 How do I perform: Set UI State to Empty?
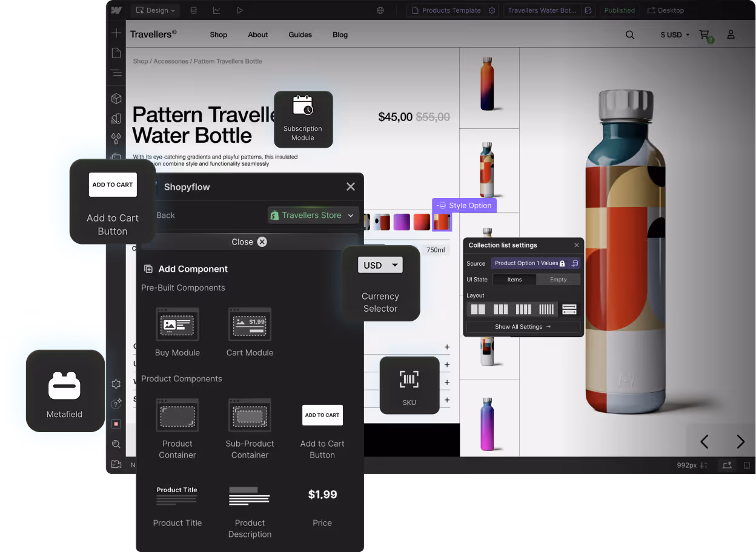coord(559,280)
